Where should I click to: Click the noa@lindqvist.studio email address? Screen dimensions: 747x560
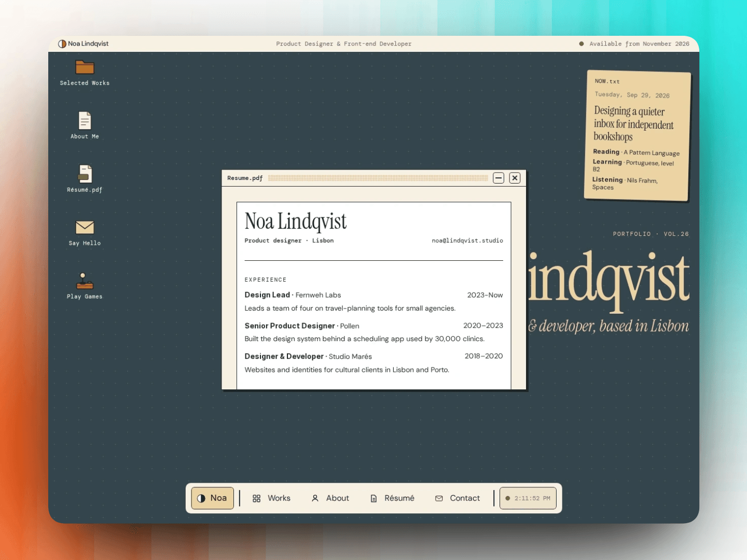tap(467, 241)
